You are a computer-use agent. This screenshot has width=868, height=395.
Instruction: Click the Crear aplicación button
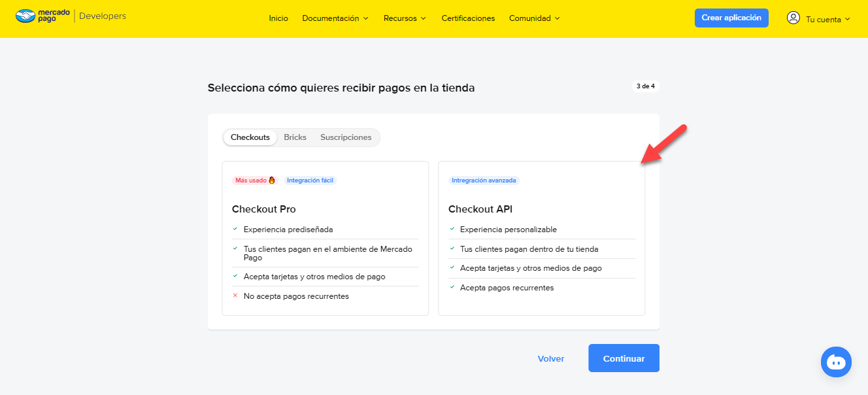731,18
